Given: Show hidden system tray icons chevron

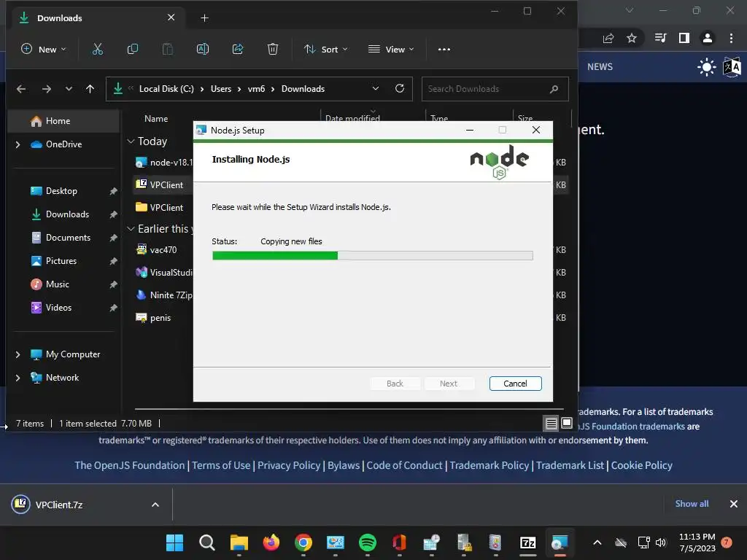Looking at the screenshot, I should coord(597,542).
